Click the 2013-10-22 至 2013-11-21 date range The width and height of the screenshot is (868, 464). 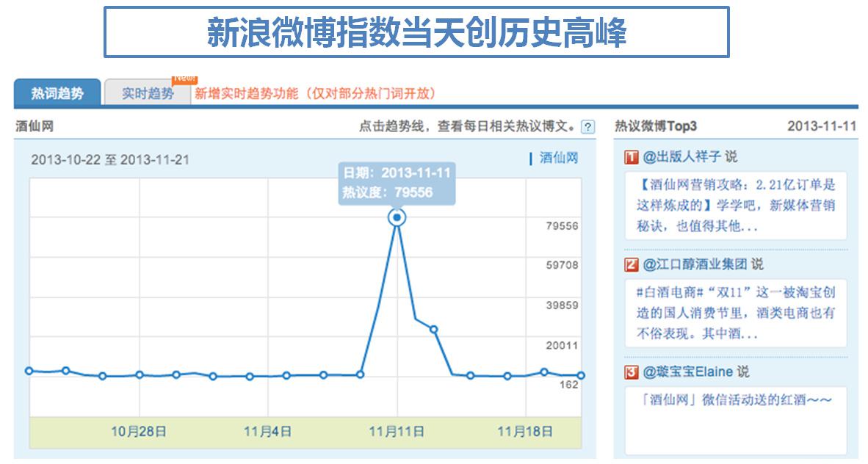pos(110,160)
